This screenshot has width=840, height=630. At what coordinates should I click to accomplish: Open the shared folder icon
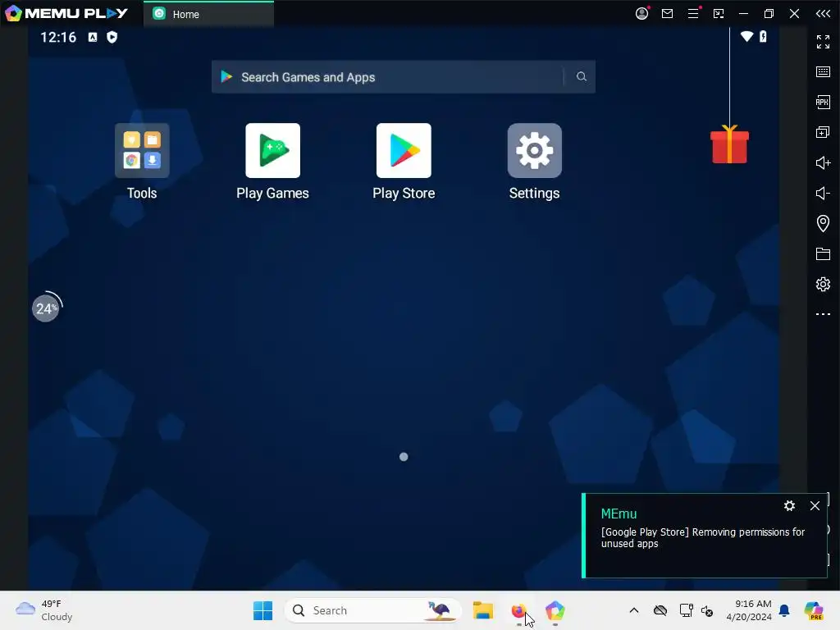pyautogui.click(x=823, y=253)
